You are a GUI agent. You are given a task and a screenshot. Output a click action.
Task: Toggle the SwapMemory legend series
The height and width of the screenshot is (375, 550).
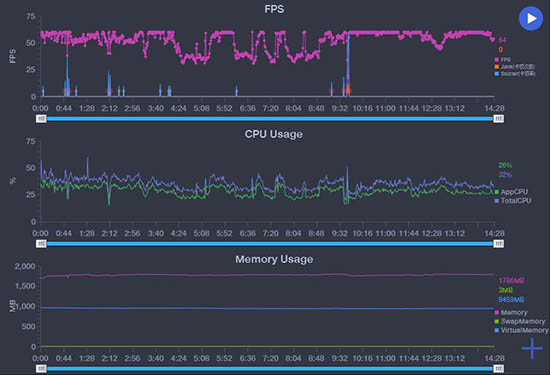click(x=520, y=321)
